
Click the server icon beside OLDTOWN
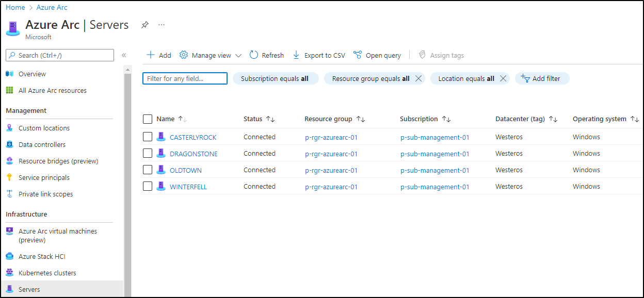(161, 170)
